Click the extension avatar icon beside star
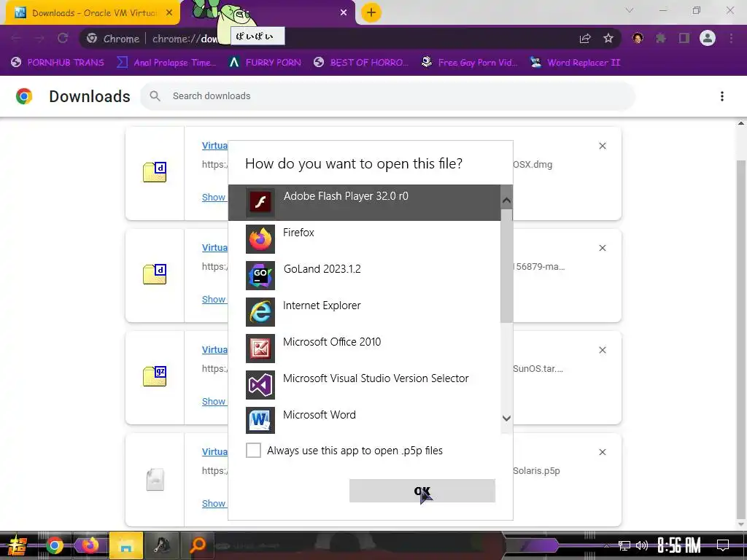The width and height of the screenshot is (747, 560). coord(638,38)
